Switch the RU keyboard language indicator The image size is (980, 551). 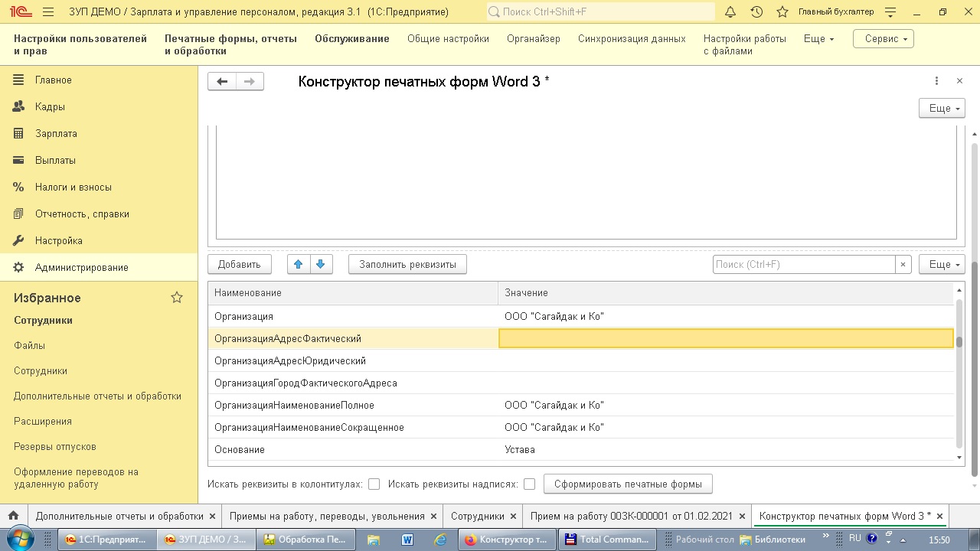[854, 539]
